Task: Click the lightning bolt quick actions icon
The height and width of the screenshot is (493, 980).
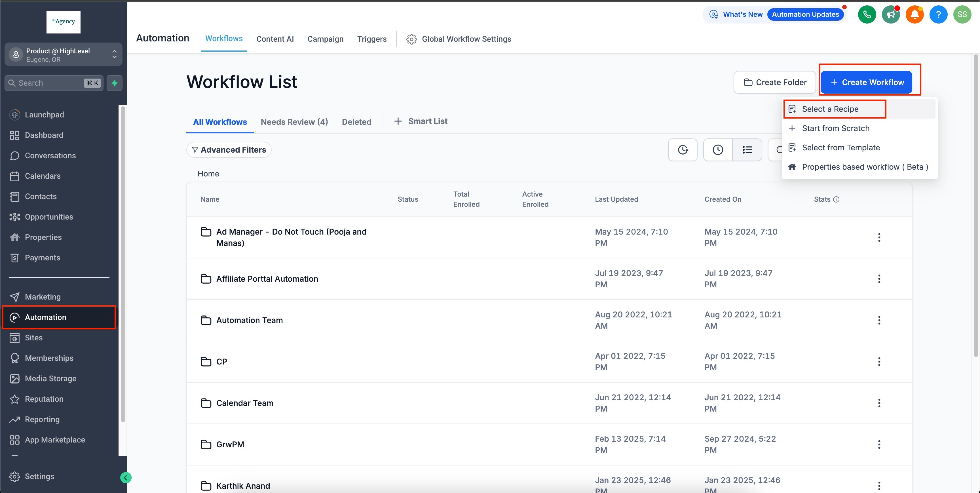Action: point(115,83)
